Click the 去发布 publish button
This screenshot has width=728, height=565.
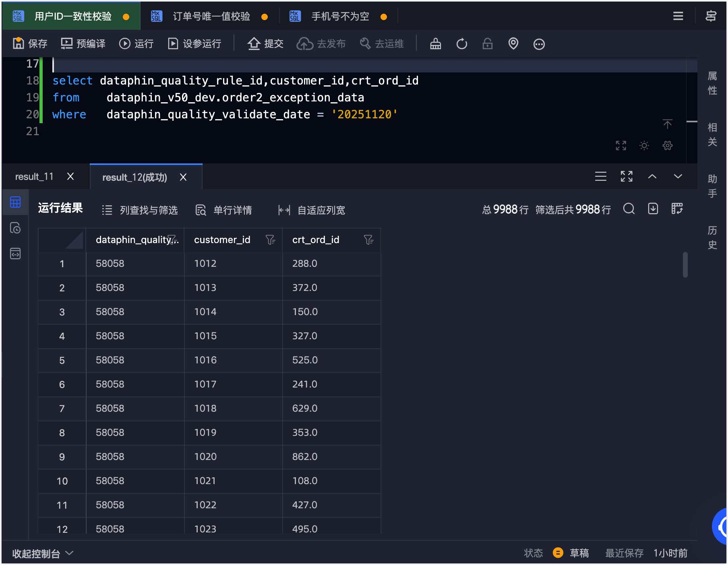tap(321, 43)
